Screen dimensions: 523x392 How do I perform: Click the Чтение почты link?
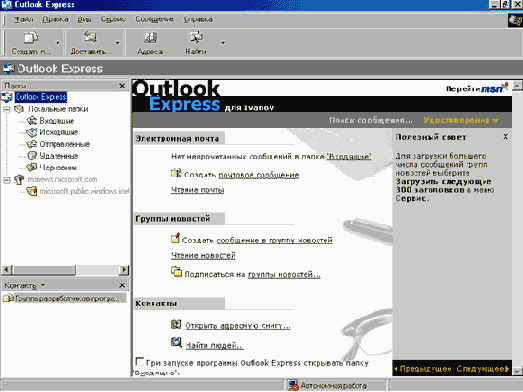point(197,190)
